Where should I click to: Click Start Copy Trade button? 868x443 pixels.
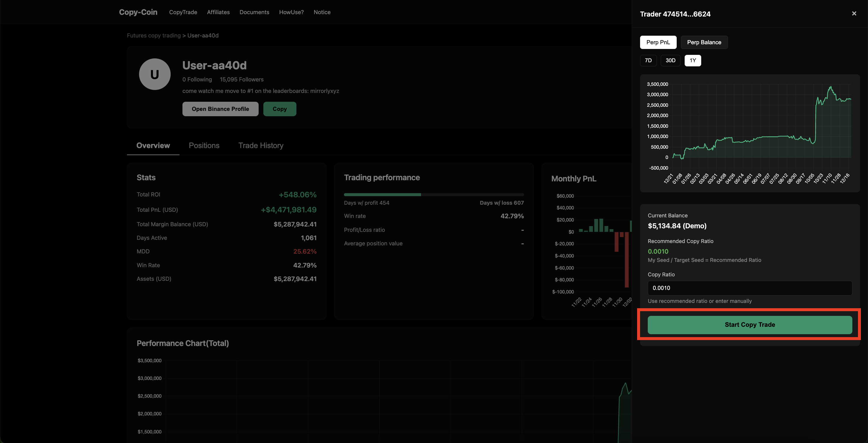(750, 325)
